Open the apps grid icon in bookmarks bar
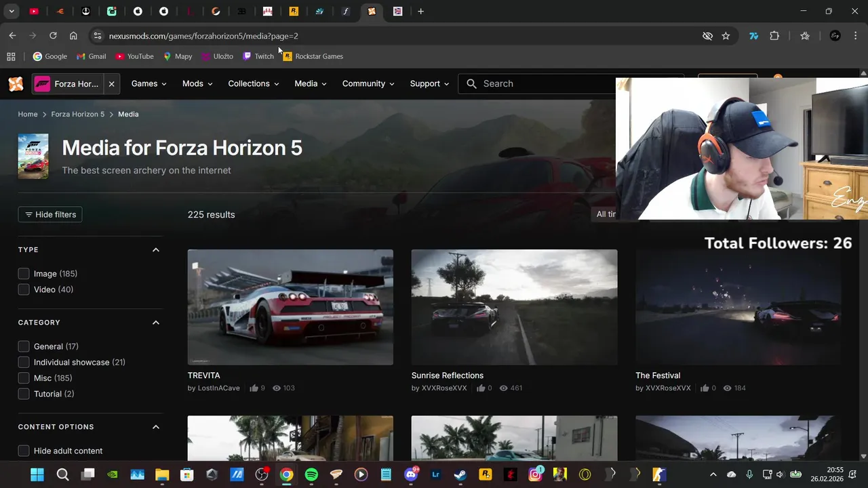 pos(11,56)
